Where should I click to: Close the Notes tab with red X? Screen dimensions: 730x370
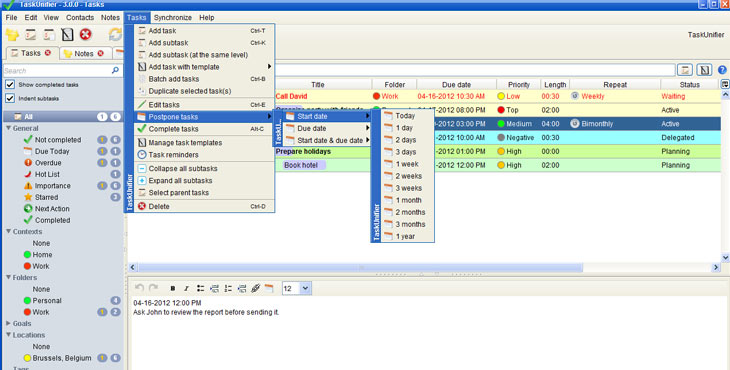[100, 54]
